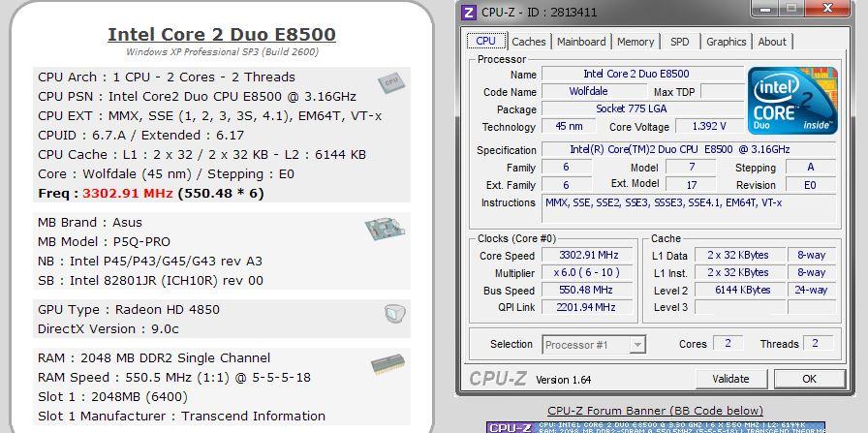Click the L1 Data value 2 x 32 KBytes

(x=739, y=256)
